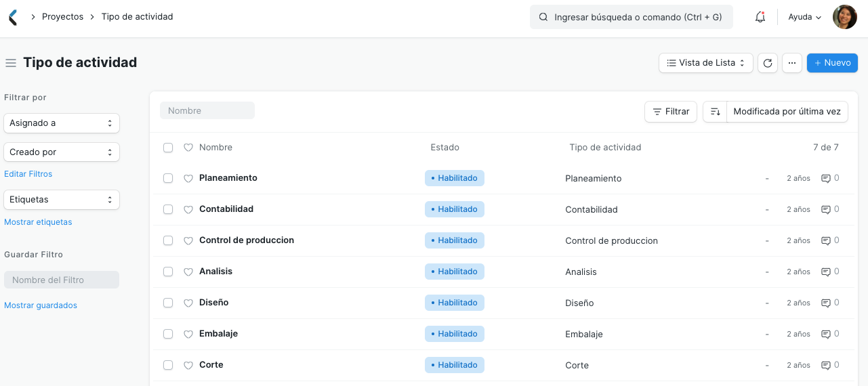The width and height of the screenshot is (868, 386).
Task: Click Embalaje in Tipo de actividad column
Action: click(584, 335)
